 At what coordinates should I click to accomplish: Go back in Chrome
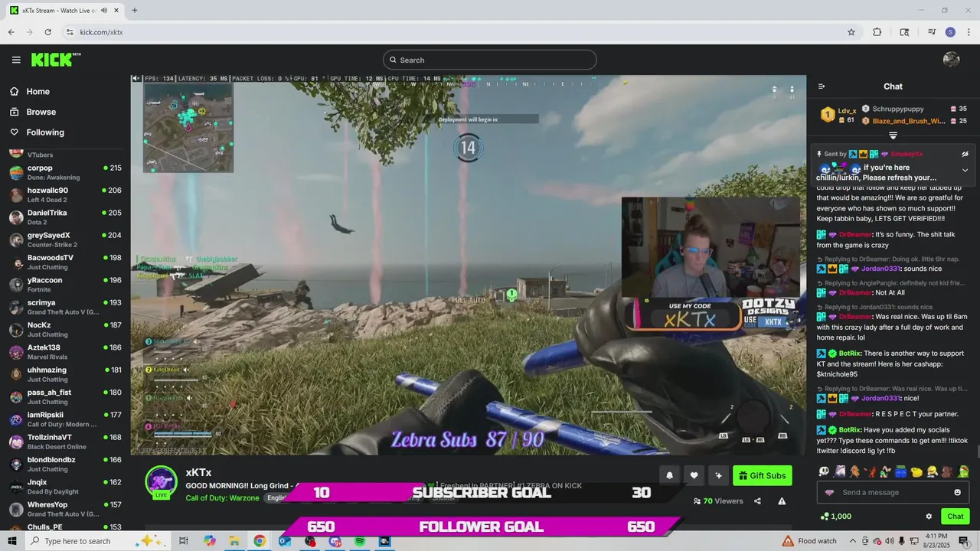pyautogui.click(x=11, y=32)
